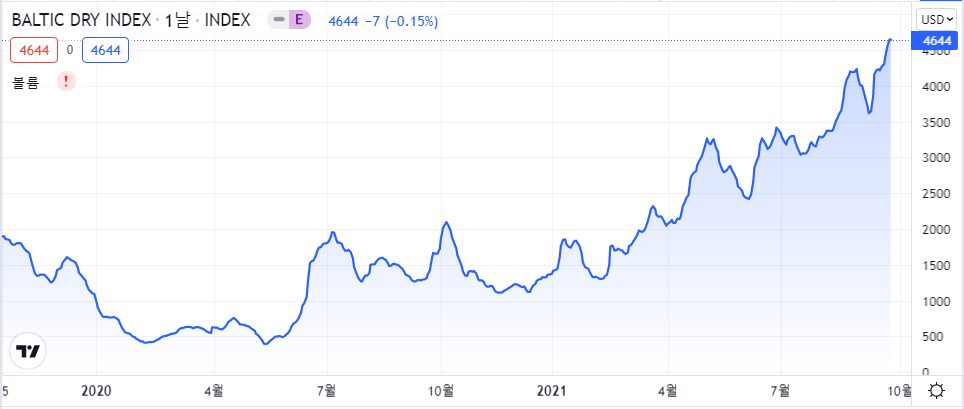Click the 볼륨 indicator label
Image resolution: width=964 pixels, height=409 pixels.
coord(26,82)
